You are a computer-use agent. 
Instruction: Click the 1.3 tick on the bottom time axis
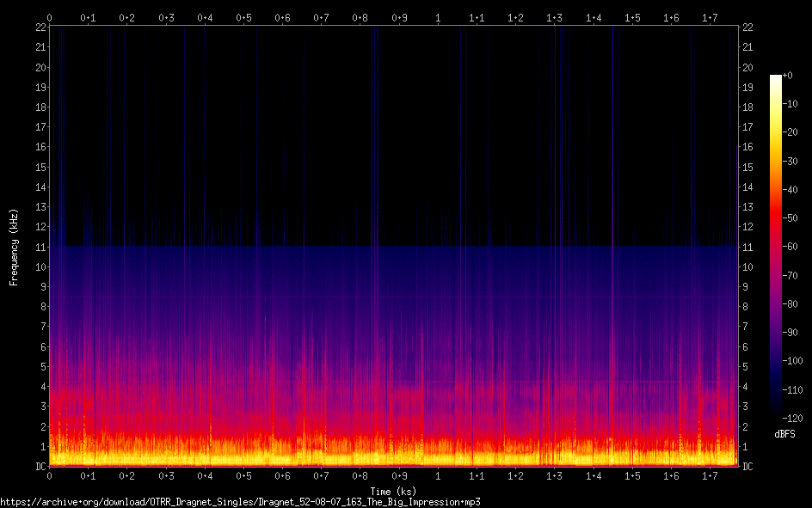[555, 475]
